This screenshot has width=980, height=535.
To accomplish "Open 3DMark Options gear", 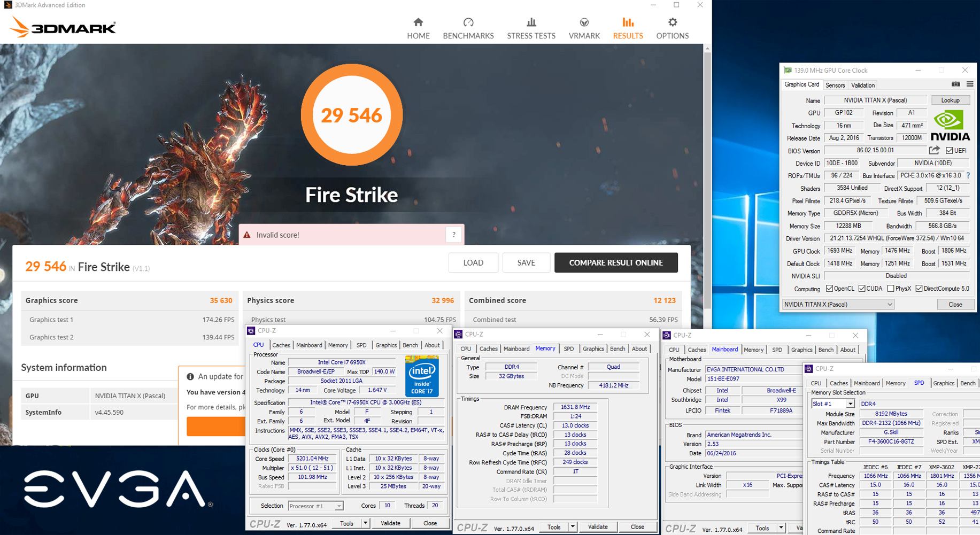I will click(672, 28).
